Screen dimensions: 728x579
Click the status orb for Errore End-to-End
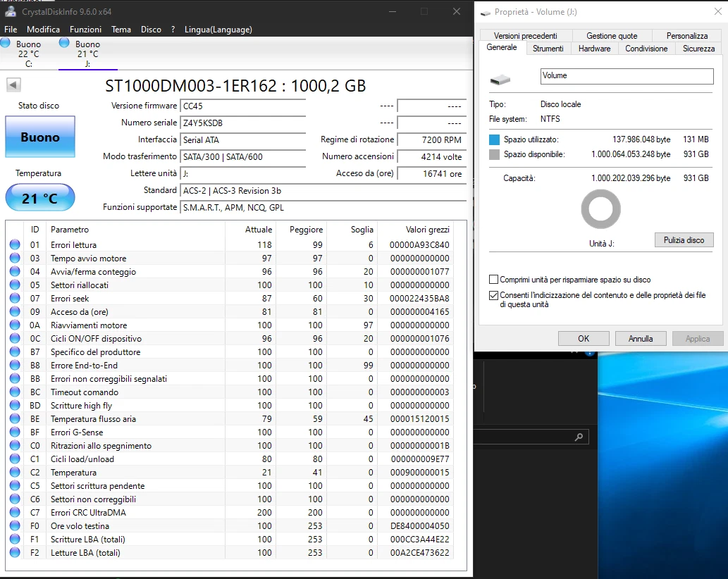[x=15, y=365]
